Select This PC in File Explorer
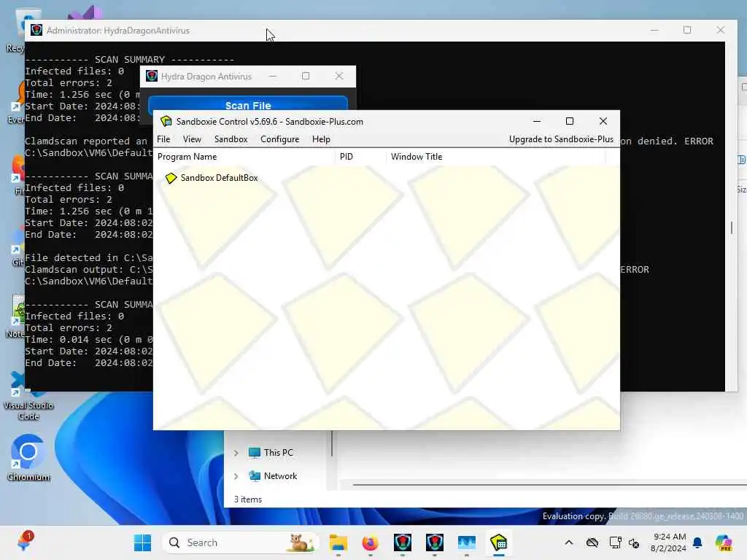The image size is (747, 560). (x=278, y=453)
